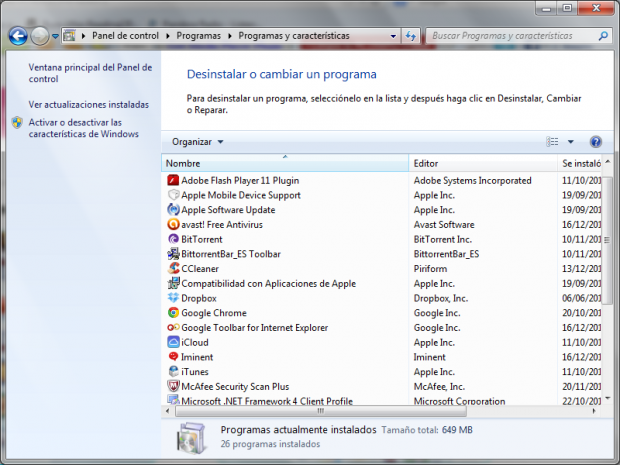620x465 pixels.
Task: Expand the view options dropdown arrow
Action: click(x=571, y=142)
